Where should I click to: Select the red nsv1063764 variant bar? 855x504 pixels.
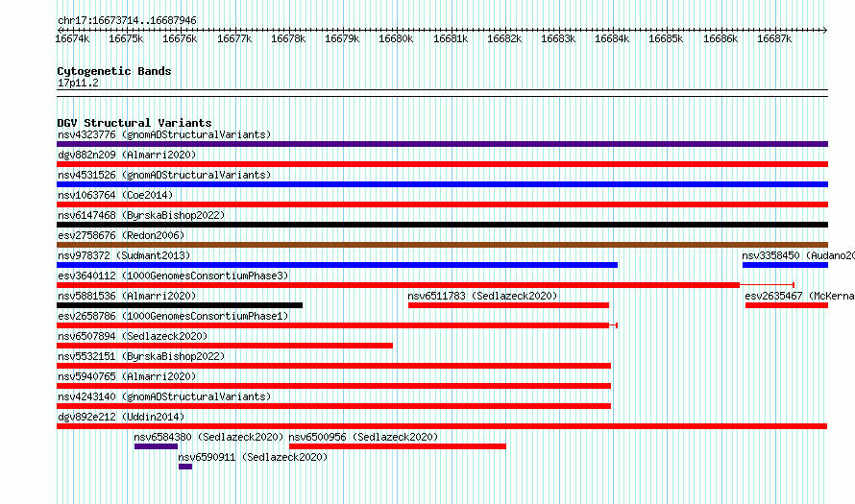point(442,204)
